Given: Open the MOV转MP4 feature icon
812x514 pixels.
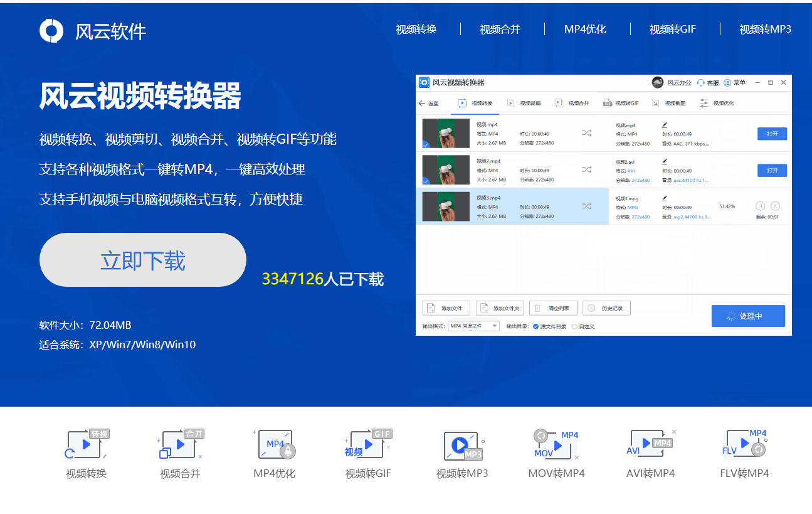Looking at the screenshot, I should coord(556,444).
